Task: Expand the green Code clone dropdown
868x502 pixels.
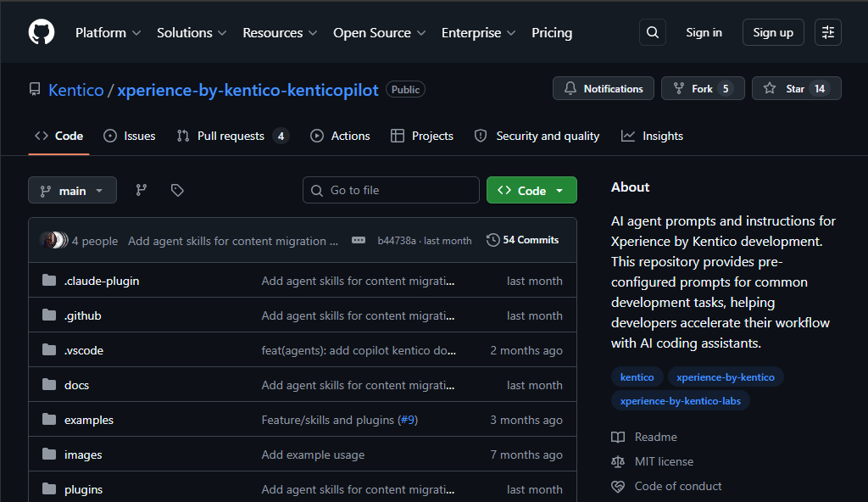Action: coord(531,190)
